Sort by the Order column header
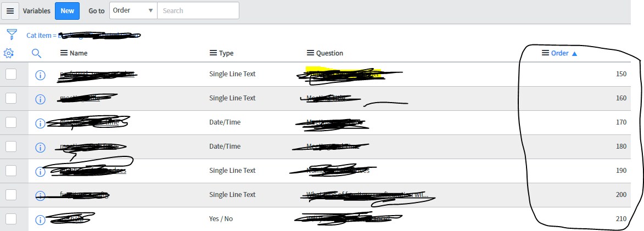 (560, 53)
